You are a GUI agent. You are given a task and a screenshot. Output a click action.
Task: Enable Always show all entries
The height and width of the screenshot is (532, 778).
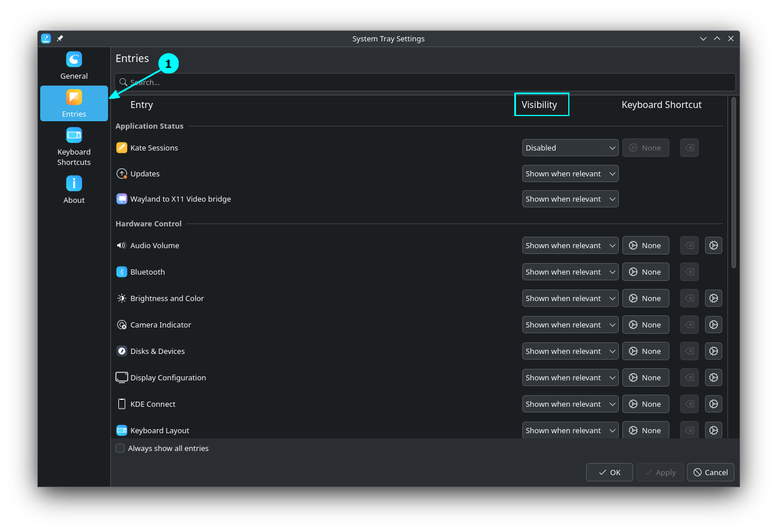(x=120, y=448)
